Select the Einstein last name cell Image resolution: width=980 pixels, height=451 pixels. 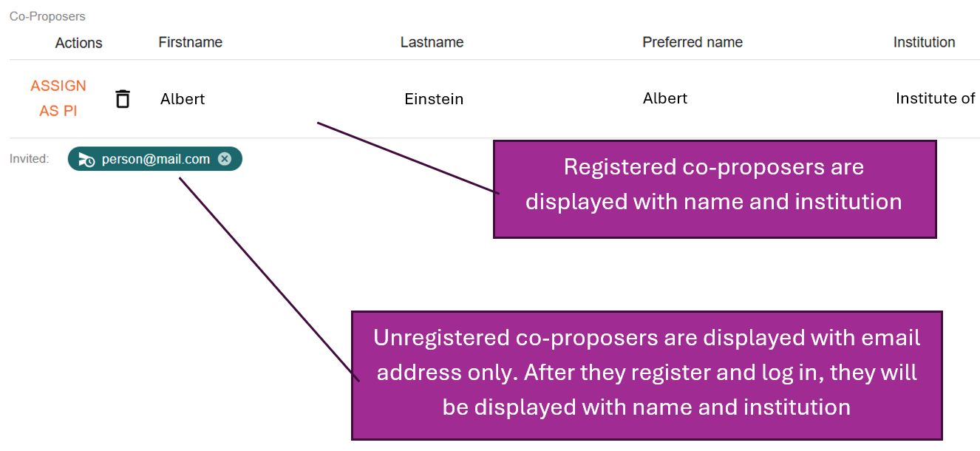[x=434, y=99]
